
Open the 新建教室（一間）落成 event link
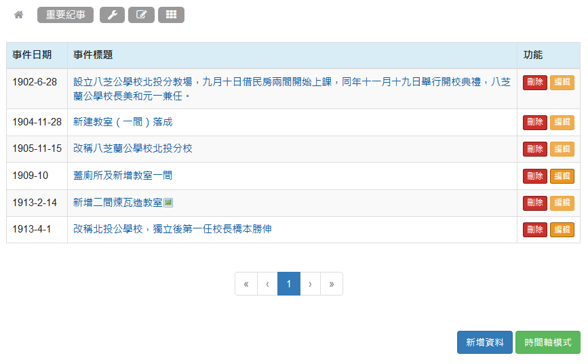point(123,122)
